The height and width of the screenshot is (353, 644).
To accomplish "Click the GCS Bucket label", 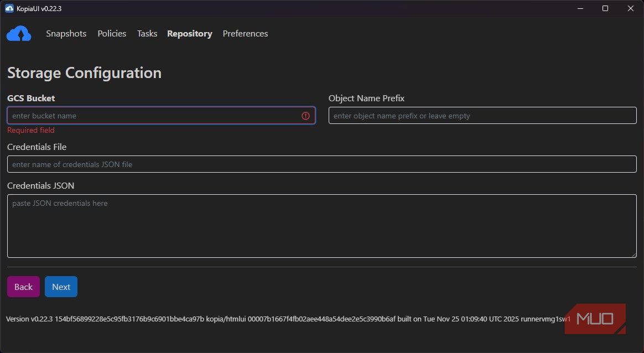I will (31, 98).
